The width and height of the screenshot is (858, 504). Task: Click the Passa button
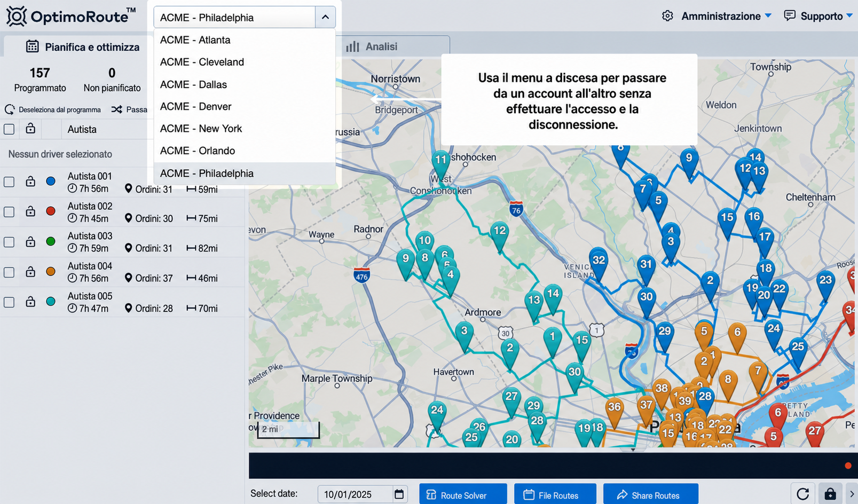click(129, 109)
